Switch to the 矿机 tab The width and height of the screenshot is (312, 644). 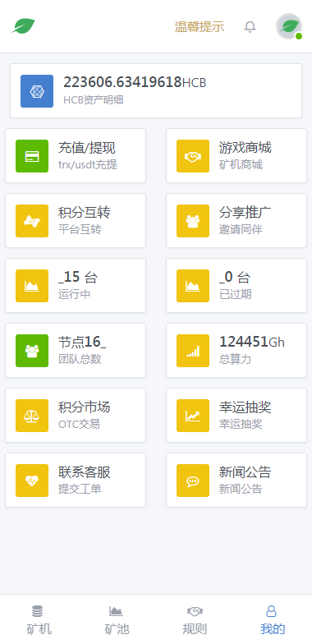click(39, 619)
